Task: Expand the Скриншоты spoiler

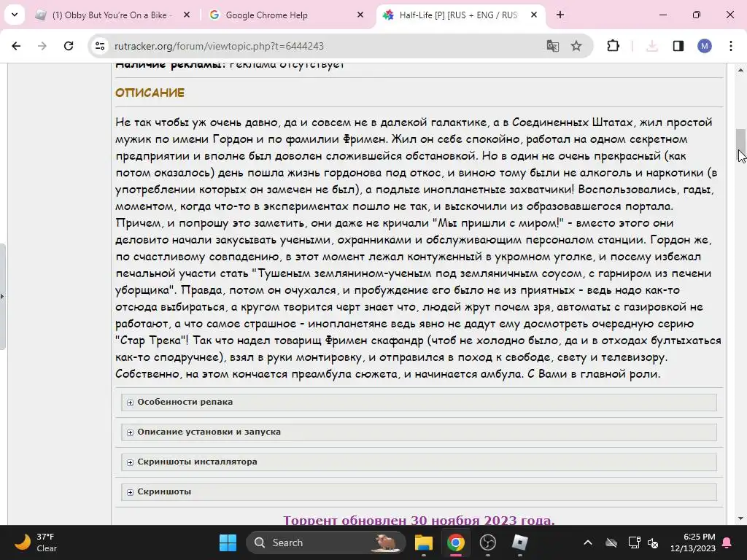Action: (x=419, y=492)
